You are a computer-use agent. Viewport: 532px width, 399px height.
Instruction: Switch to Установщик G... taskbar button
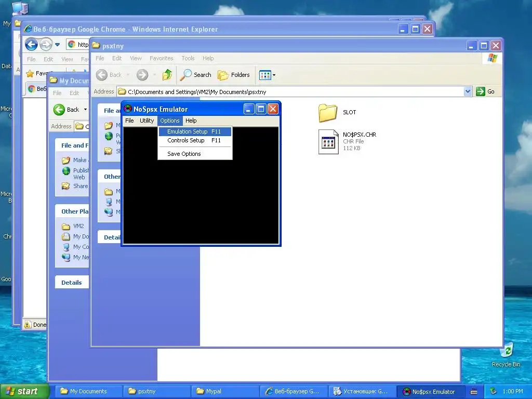point(362,391)
